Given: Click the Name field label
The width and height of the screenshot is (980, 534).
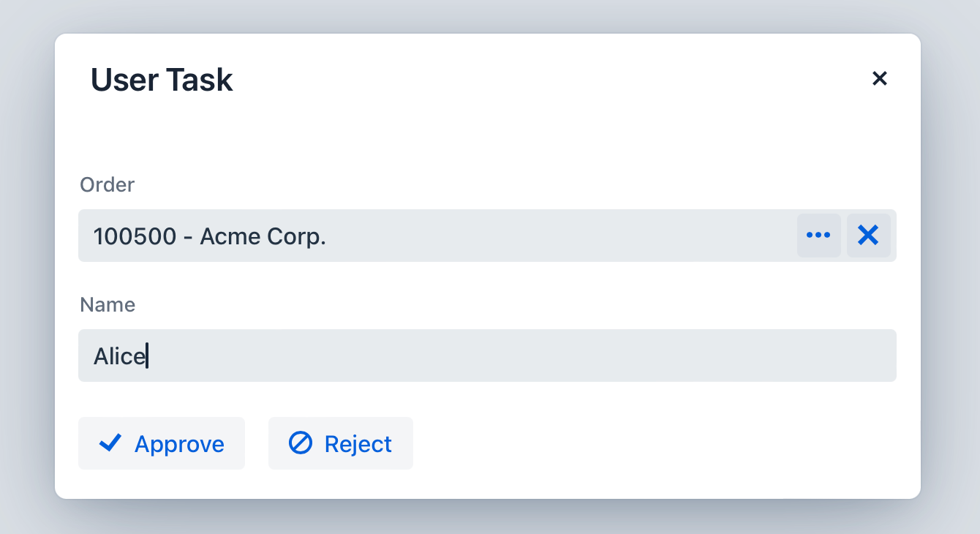Looking at the screenshot, I should point(108,304).
